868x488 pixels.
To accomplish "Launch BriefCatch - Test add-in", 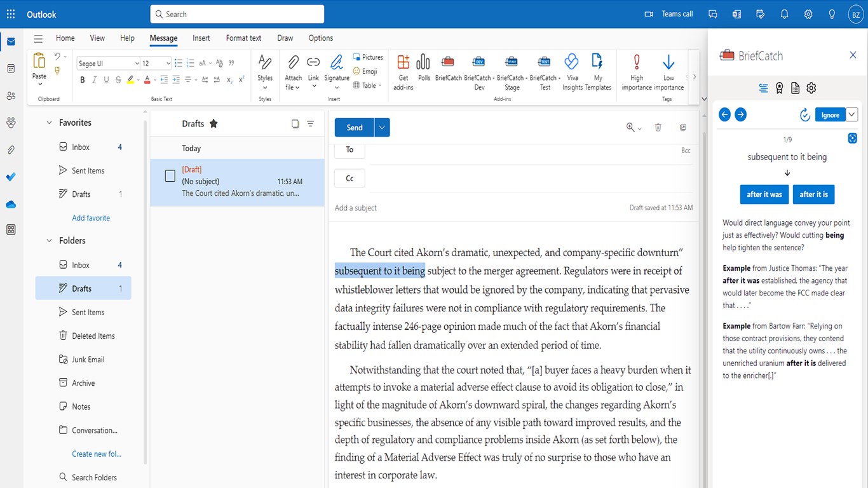I will tap(545, 72).
